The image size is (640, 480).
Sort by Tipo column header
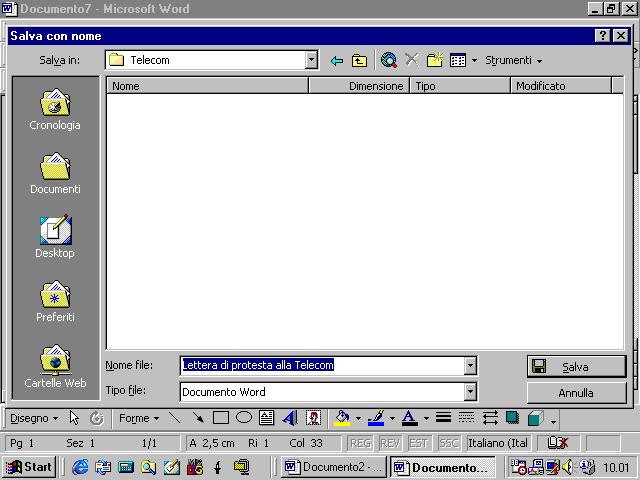[x=460, y=86]
